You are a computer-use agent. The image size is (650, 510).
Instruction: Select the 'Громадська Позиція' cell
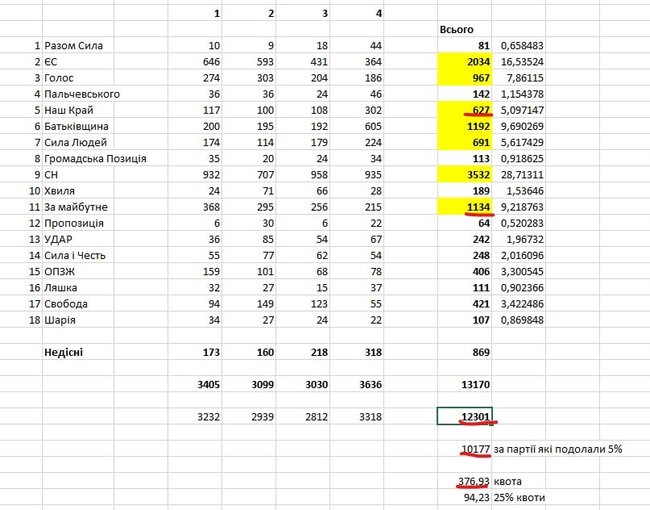click(x=95, y=159)
